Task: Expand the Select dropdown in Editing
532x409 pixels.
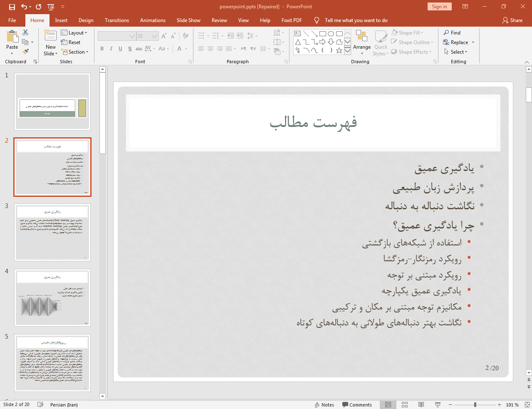Action: (456, 52)
